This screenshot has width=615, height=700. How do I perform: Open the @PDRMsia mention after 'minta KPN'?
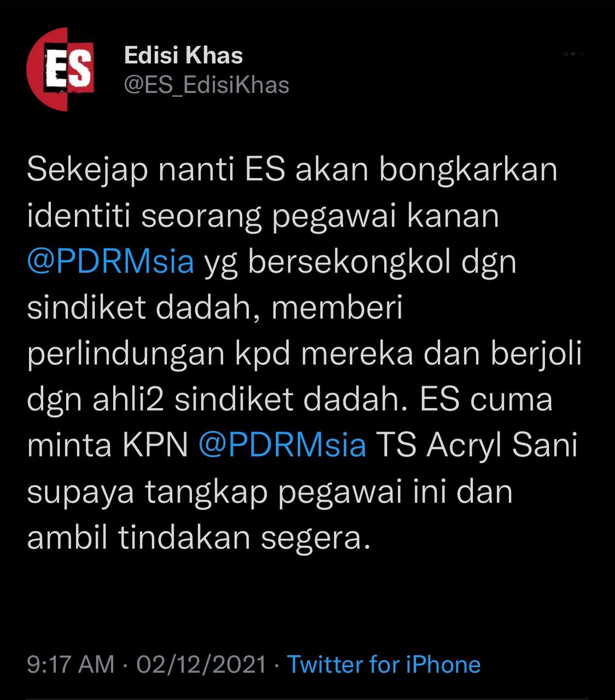[282, 445]
